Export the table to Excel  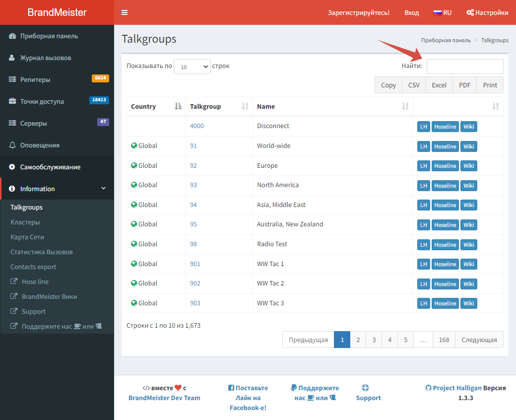click(x=439, y=85)
